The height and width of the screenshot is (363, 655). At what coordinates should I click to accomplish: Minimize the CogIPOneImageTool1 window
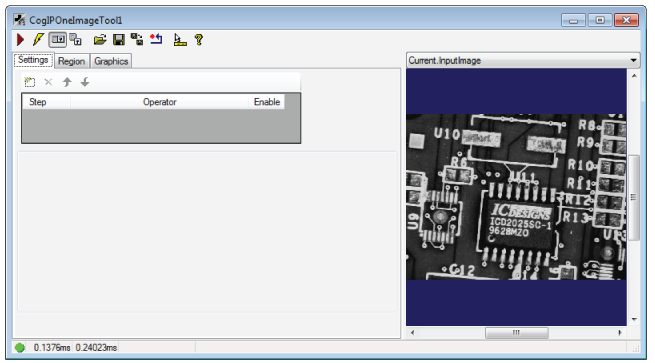(x=574, y=20)
